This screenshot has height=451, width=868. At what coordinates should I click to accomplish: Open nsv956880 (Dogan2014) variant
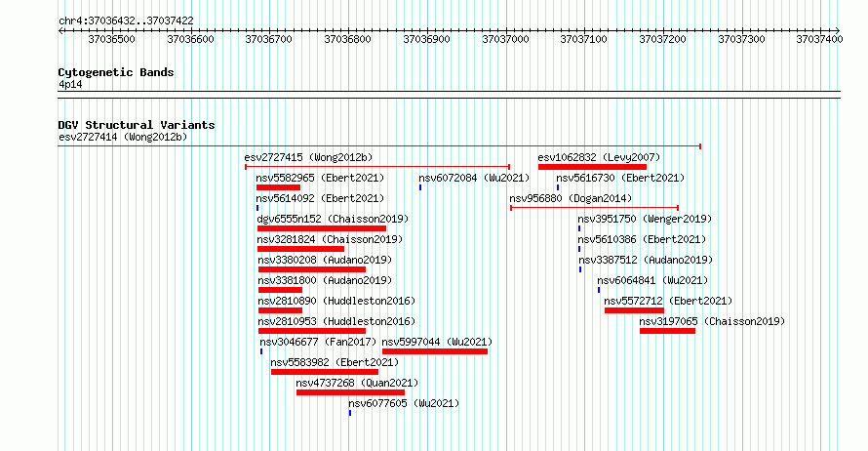click(571, 198)
